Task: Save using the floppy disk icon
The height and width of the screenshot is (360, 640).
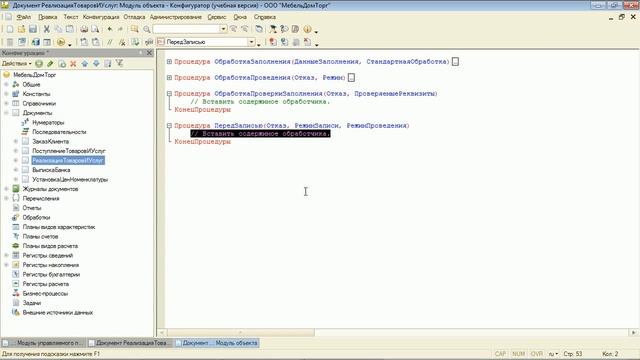Action: pyautogui.click(x=33, y=29)
